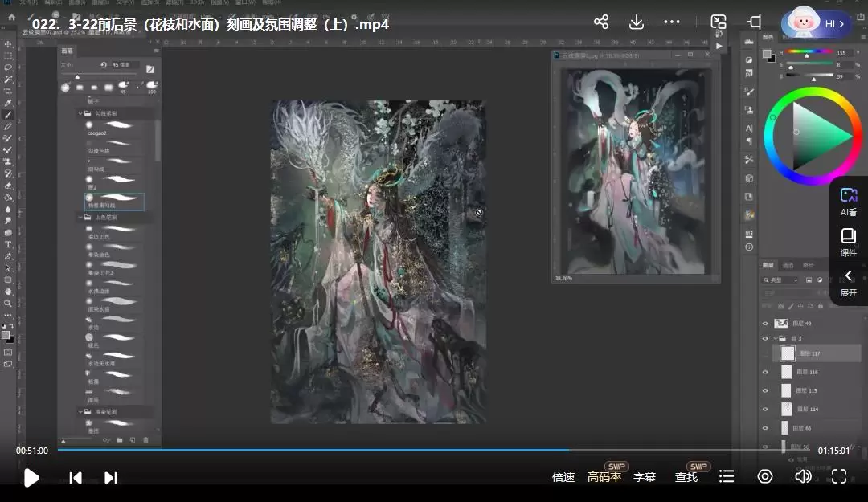Toggle video volume speaker icon
The height and width of the screenshot is (502, 868).
803,476
